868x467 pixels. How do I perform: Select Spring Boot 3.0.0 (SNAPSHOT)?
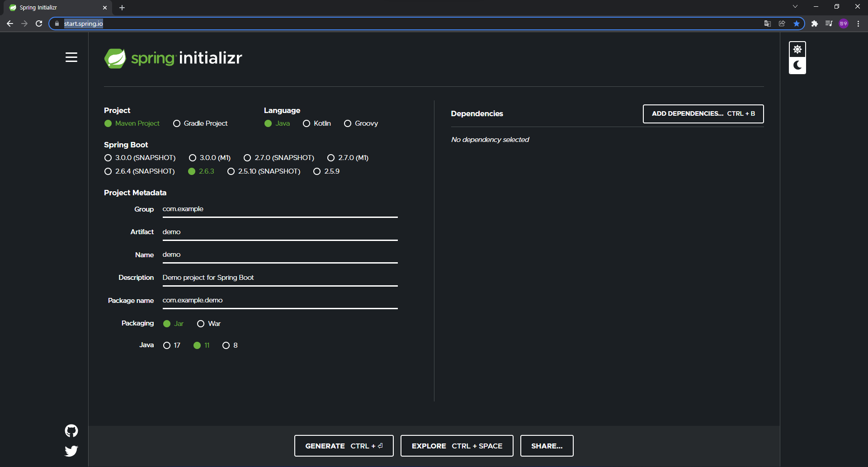click(x=140, y=158)
